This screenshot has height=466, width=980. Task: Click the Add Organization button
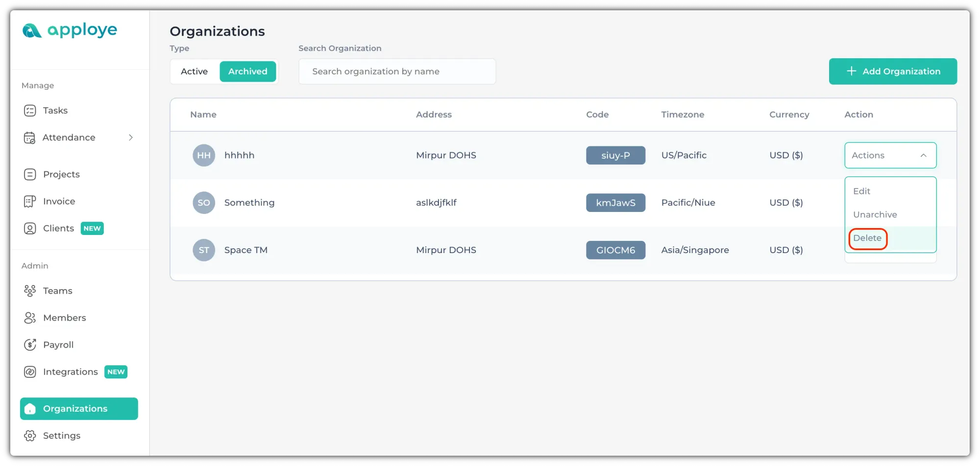click(x=892, y=71)
